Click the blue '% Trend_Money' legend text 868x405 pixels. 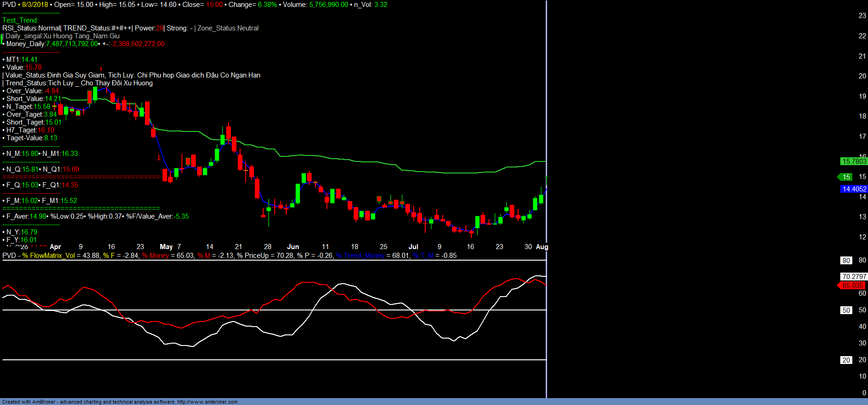[x=360, y=256]
